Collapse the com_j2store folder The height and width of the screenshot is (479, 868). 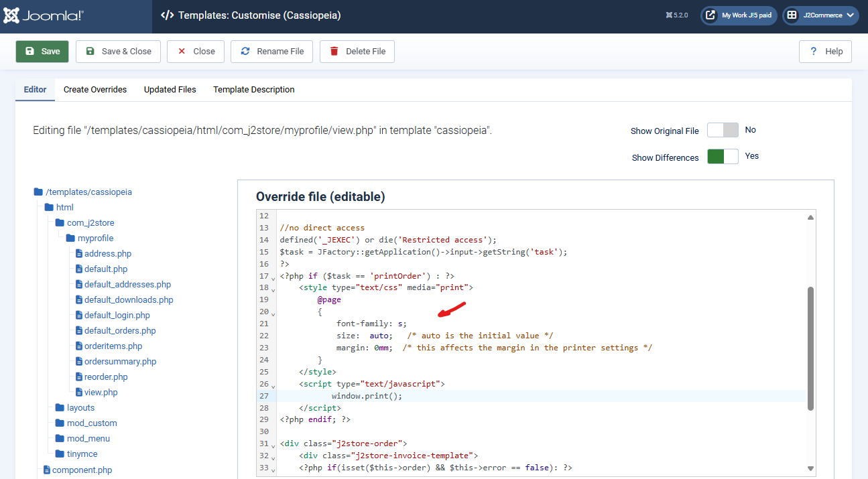coord(85,223)
